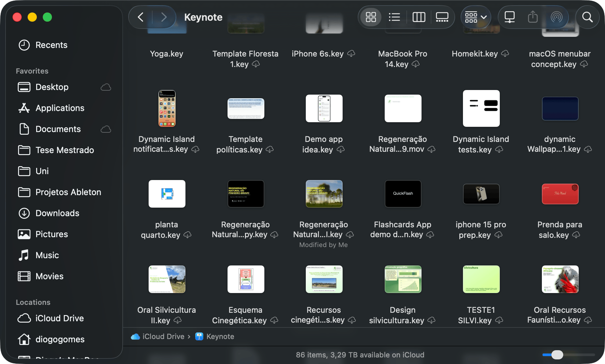Open the search magnifying glass

click(x=587, y=17)
